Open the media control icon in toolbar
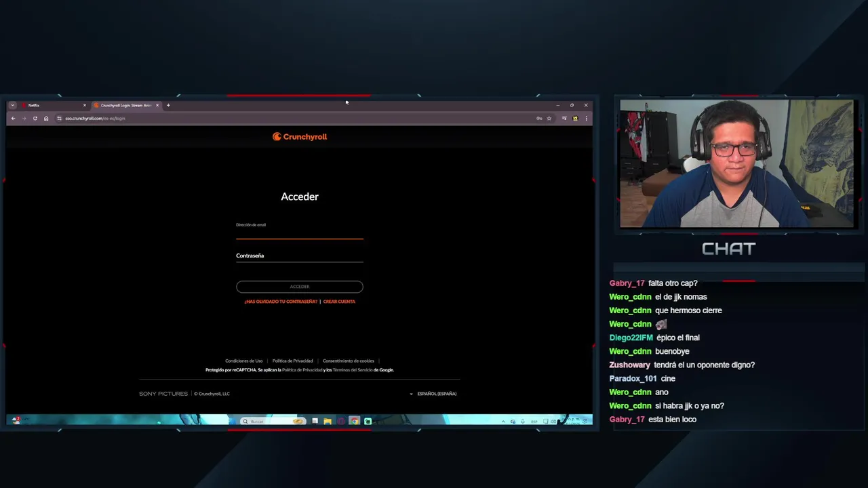The width and height of the screenshot is (868, 488). [x=564, y=119]
